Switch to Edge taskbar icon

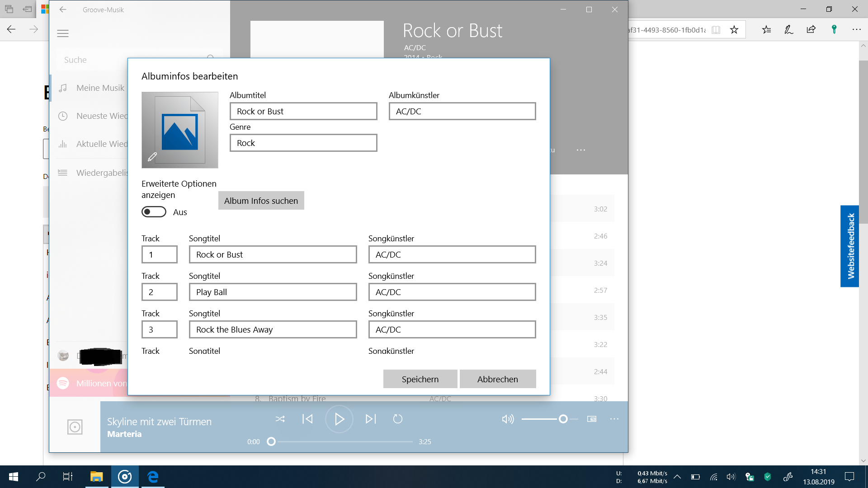(x=153, y=477)
